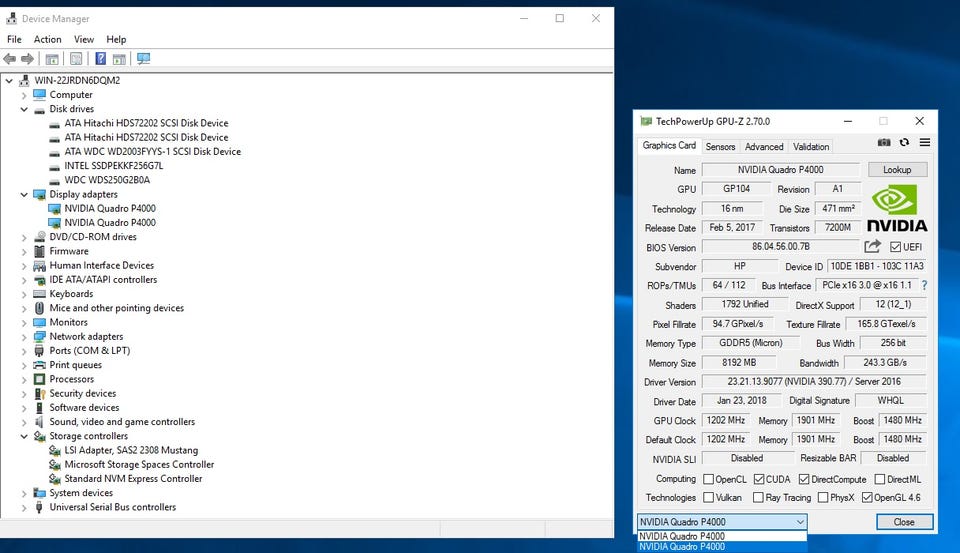Click the Back arrow in Device Manager toolbar
This screenshot has width=960, height=553.
tap(10, 59)
